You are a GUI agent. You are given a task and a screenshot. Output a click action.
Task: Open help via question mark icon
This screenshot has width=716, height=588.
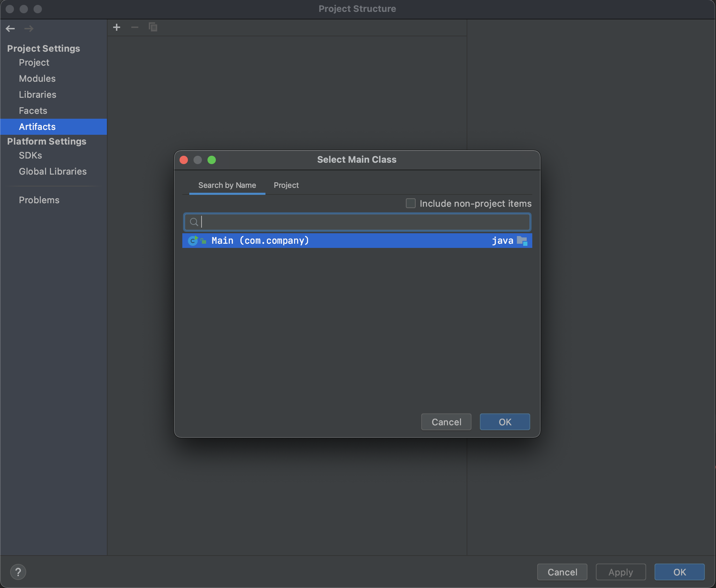pos(18,572)
